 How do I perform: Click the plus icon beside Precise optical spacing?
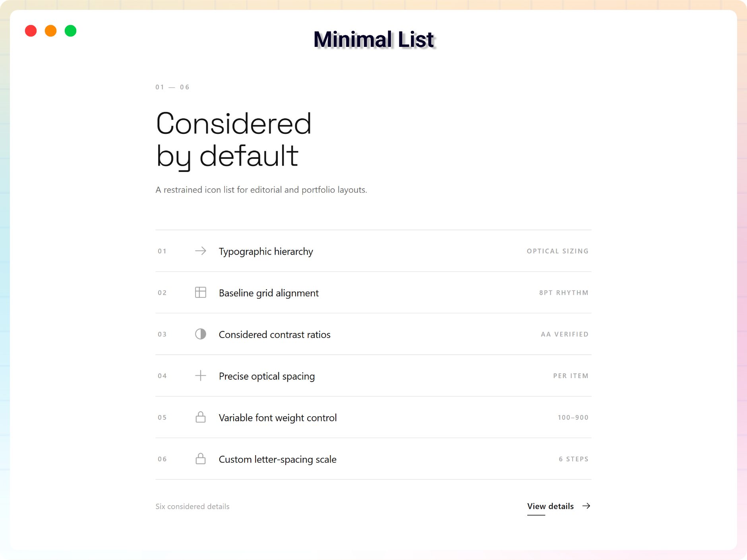pos(201,376)
